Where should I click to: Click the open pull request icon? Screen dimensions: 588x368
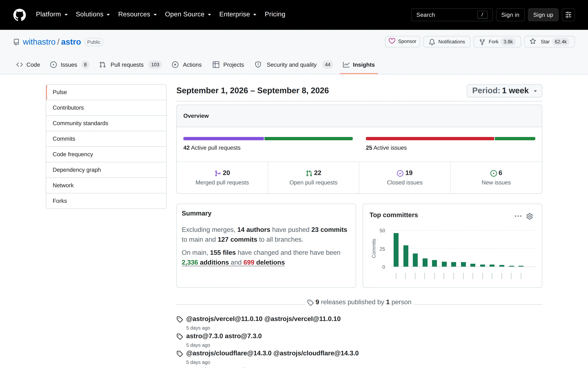(309, 173)
